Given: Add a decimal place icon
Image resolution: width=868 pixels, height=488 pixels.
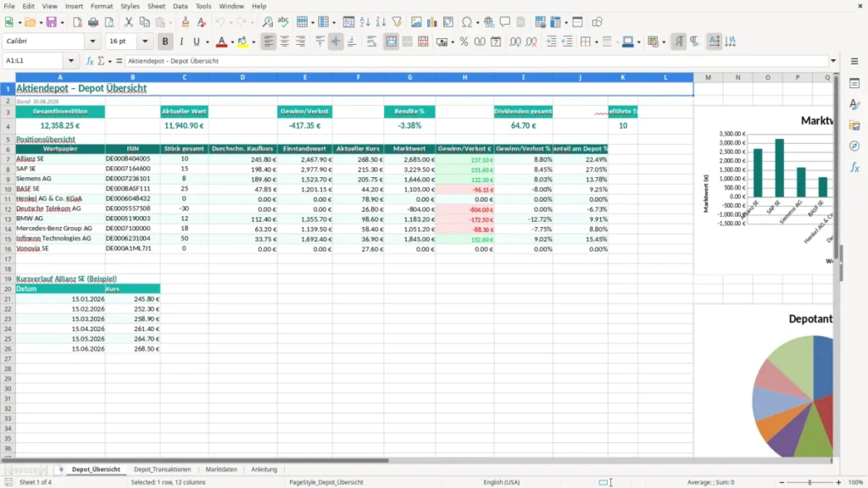Looking at the screenshot, I should 515,42.
